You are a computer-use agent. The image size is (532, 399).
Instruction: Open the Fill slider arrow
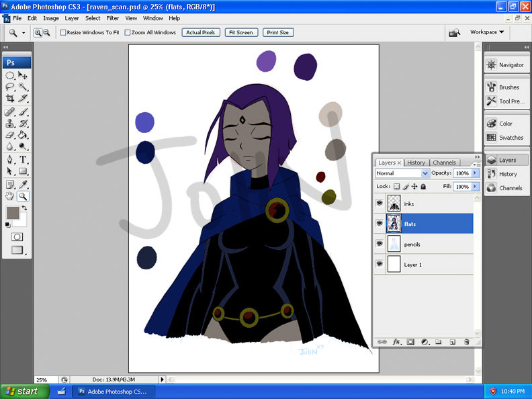(475, 187)
